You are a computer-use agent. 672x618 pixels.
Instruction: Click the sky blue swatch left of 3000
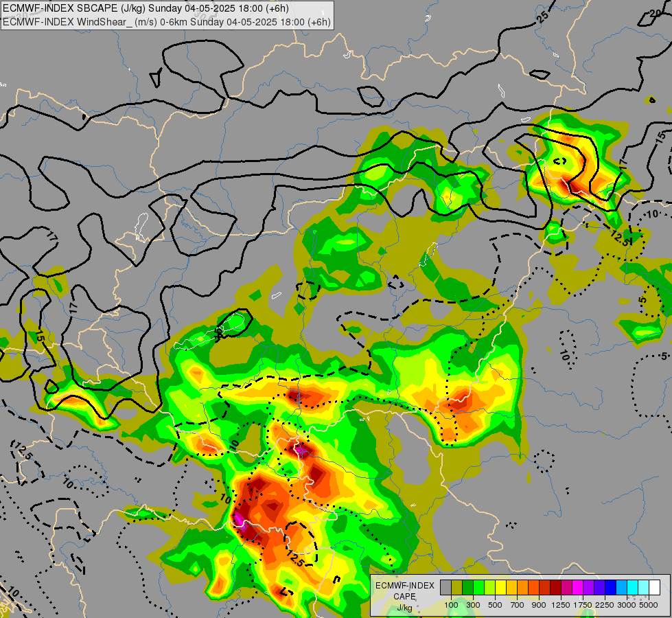(621, 587)
